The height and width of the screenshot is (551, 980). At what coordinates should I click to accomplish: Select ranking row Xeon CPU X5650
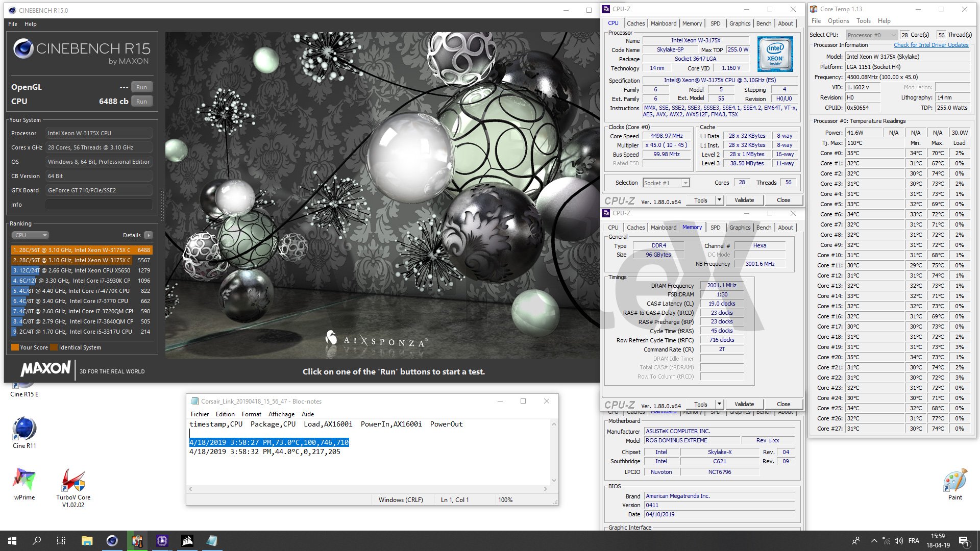82,270
